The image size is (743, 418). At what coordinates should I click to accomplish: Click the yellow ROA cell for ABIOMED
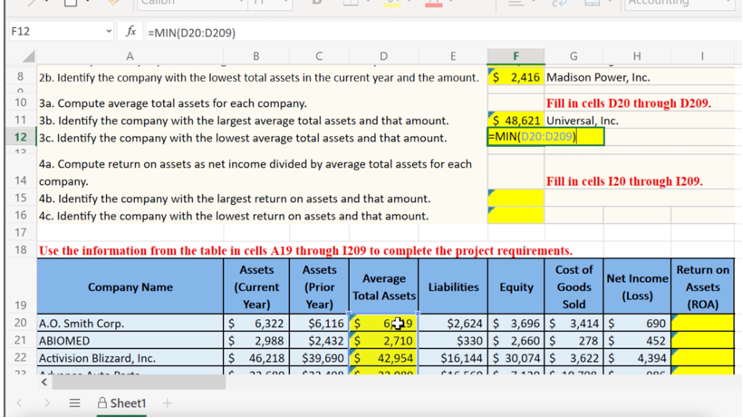703,341
